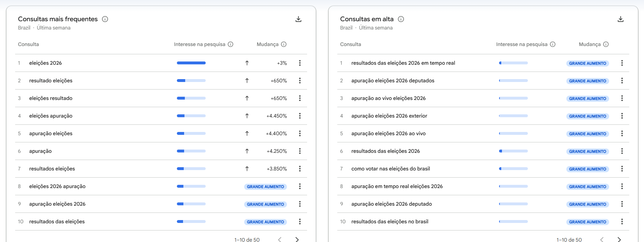Open more options for apuração eleições 2026 ao vivo

click(622, 133)
